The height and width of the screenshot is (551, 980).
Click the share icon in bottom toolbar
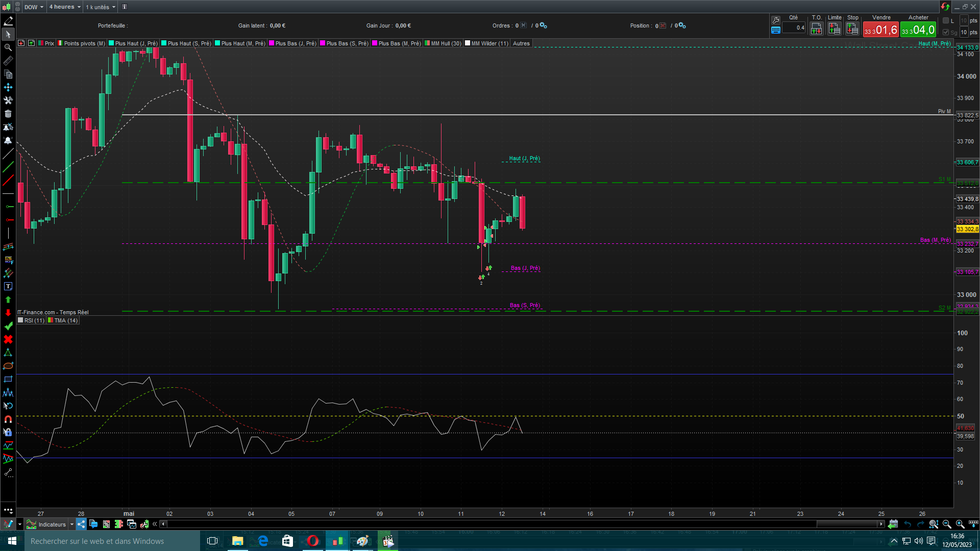pos(81,524)
